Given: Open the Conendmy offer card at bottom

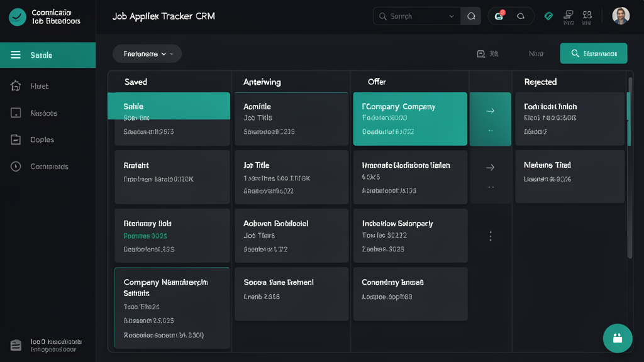Looking at the screenshot, I should point(410,294).
